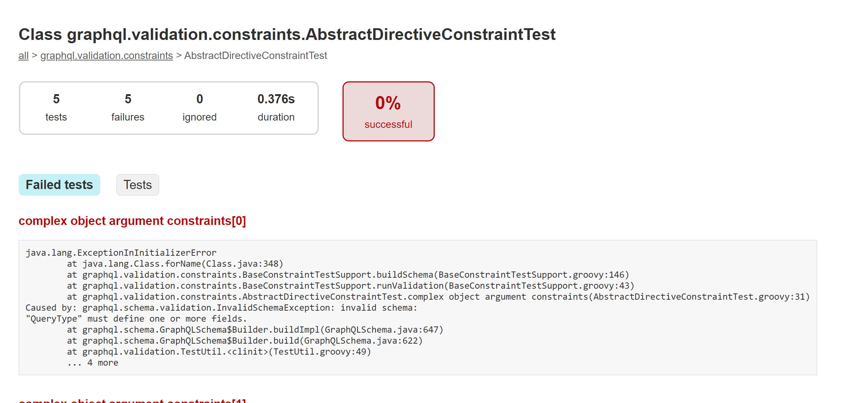Switch to the Tests tab
The width and height of the screenshot is (868, 403).
pos(138,185)
